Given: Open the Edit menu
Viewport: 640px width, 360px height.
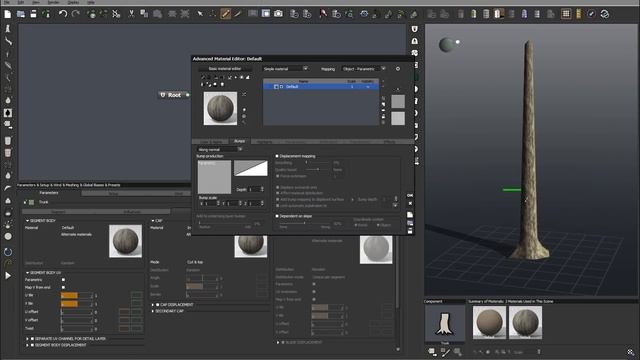Looking at the screenshot, I should pos(20,2).
